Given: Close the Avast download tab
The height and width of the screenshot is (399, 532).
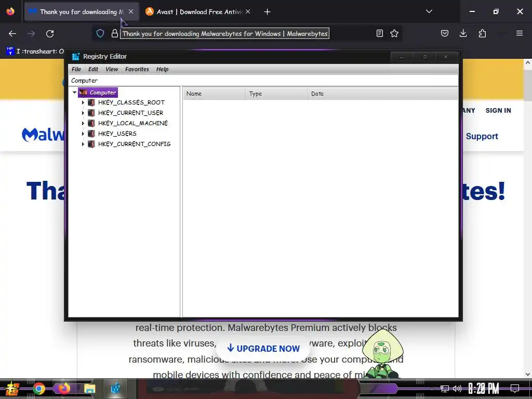Looking at the screenshot, I should 248,12.
